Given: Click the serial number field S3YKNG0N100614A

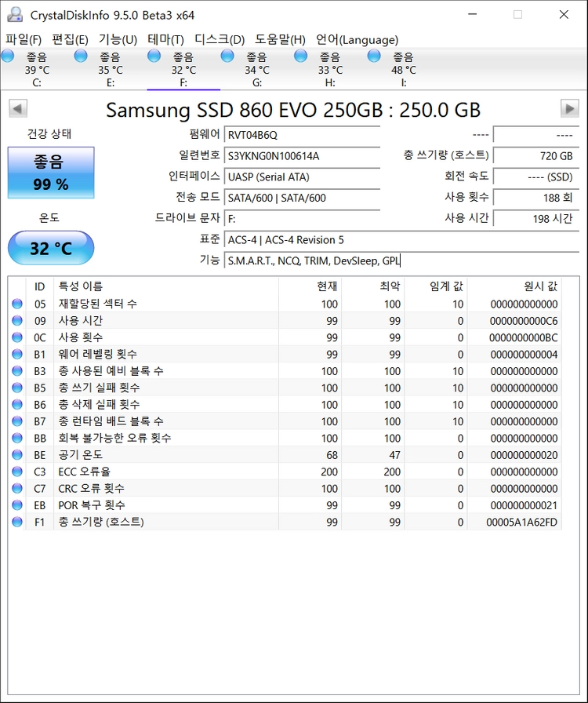Looking at the screenshot, I should coord(302,156).
